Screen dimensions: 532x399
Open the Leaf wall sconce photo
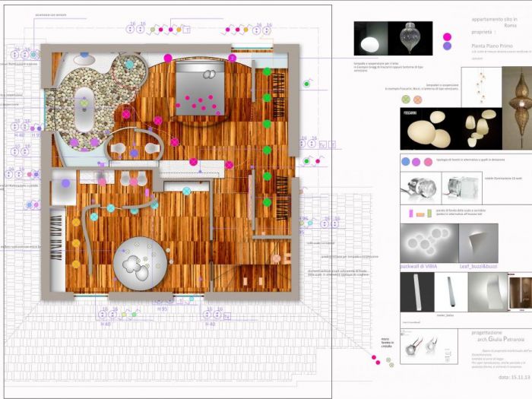[x=478, y=243]
